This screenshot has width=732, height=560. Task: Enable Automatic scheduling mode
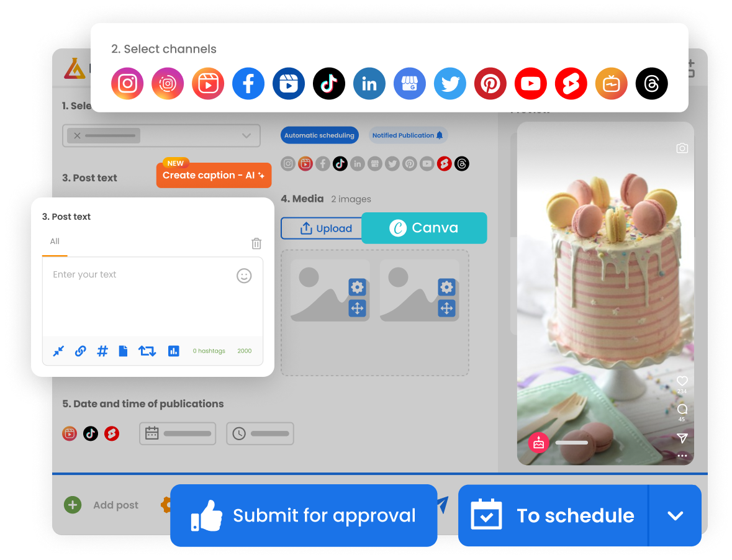pos(319,135)
